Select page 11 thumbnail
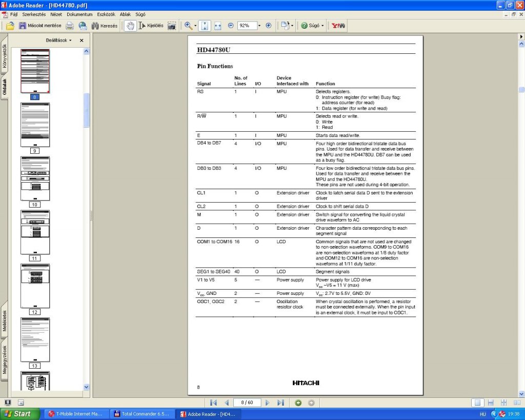This screenshot has height=420, width=525. (x=35, y=232)
